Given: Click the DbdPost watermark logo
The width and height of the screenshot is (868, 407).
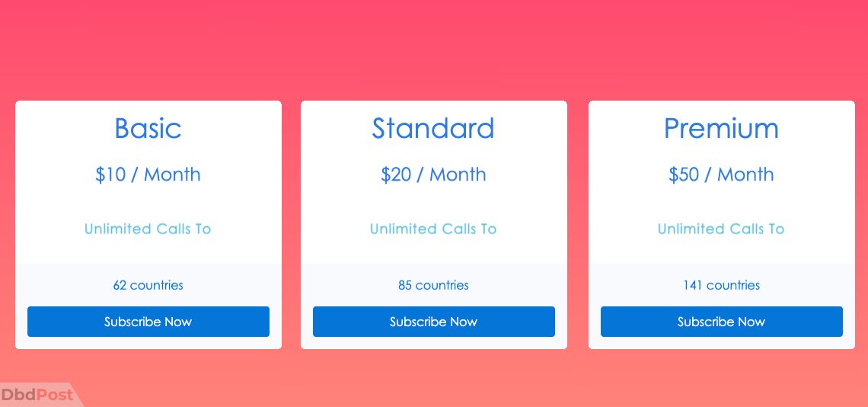Looking at the screenshot, I should pyautogui.click(x=37, y=395).
